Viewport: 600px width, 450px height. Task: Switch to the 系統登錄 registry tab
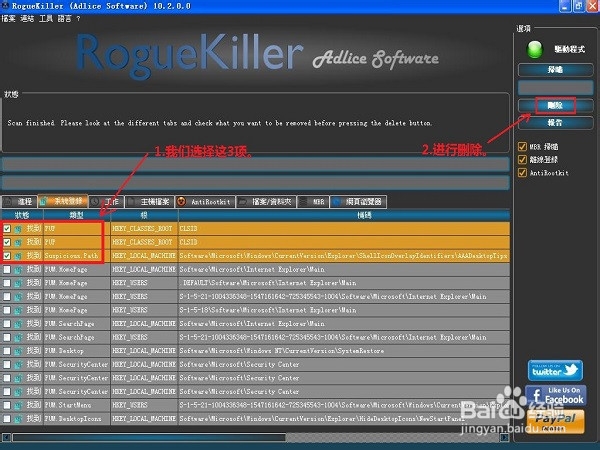coord(63,201)
